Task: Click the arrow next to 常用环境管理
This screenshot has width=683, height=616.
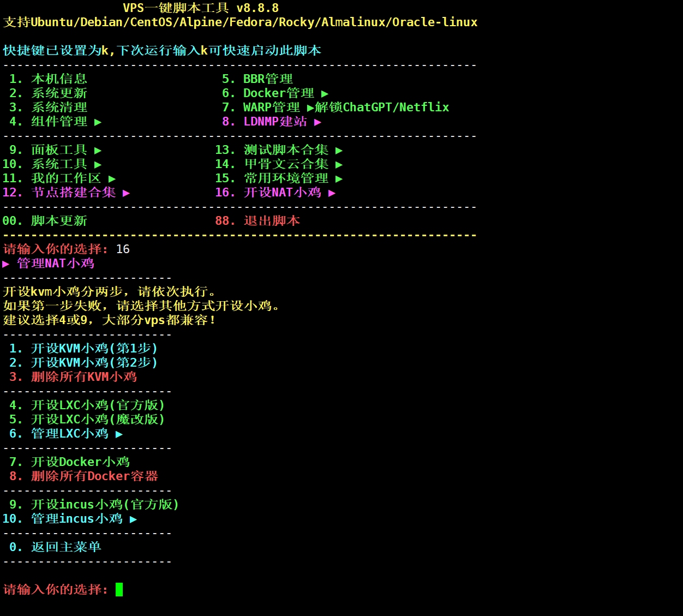Action: (x=339, y=179)
